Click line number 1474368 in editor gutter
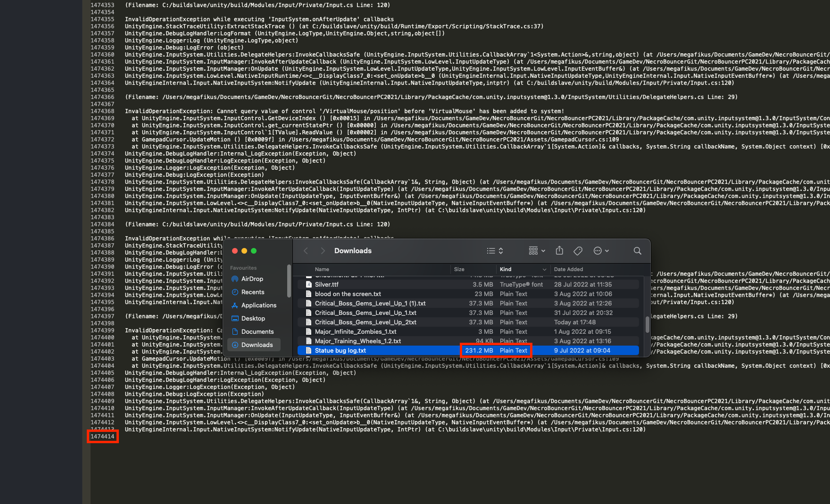830x504 pixels. coord(102,111)
